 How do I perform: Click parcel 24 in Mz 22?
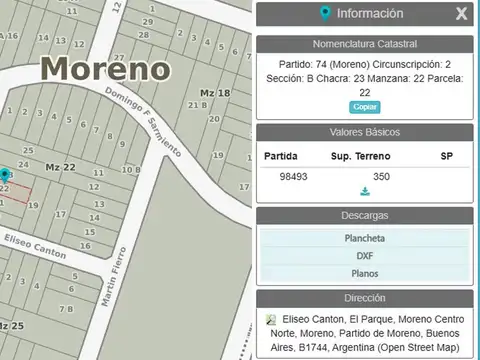(23, 165)
